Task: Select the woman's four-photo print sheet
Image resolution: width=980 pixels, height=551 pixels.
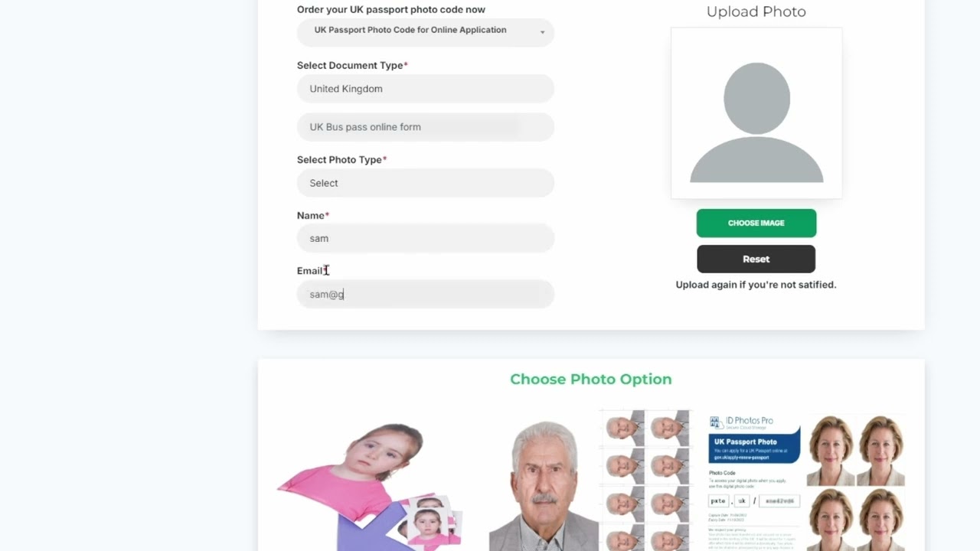Action: [855, 482]
